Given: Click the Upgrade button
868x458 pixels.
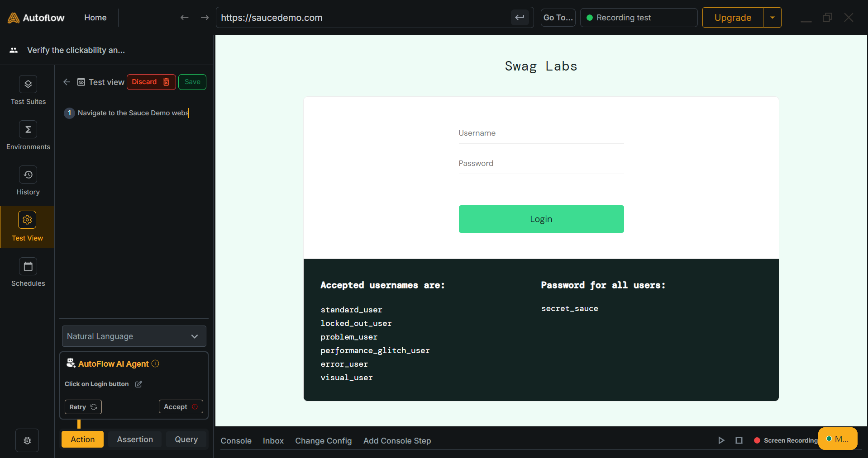Looking at the screenshot, I should coord(733,18).
